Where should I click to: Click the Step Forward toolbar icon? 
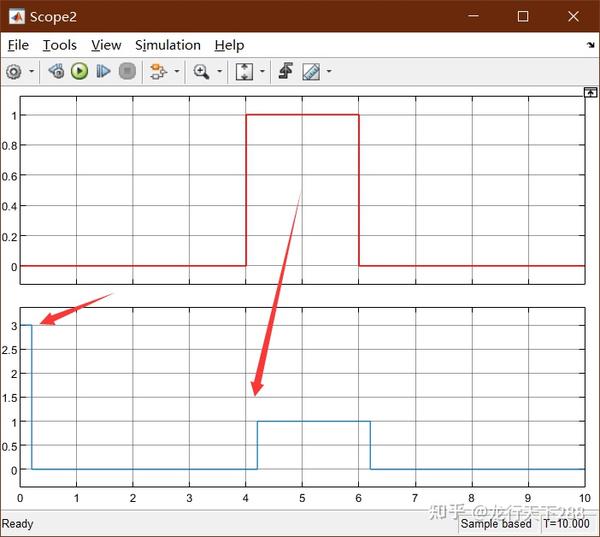point(103,71)
